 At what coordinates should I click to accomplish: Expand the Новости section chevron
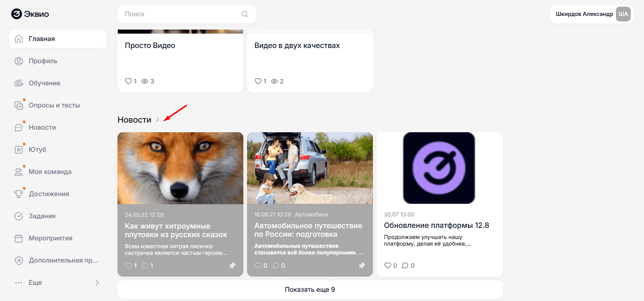[x=158, y=120]
